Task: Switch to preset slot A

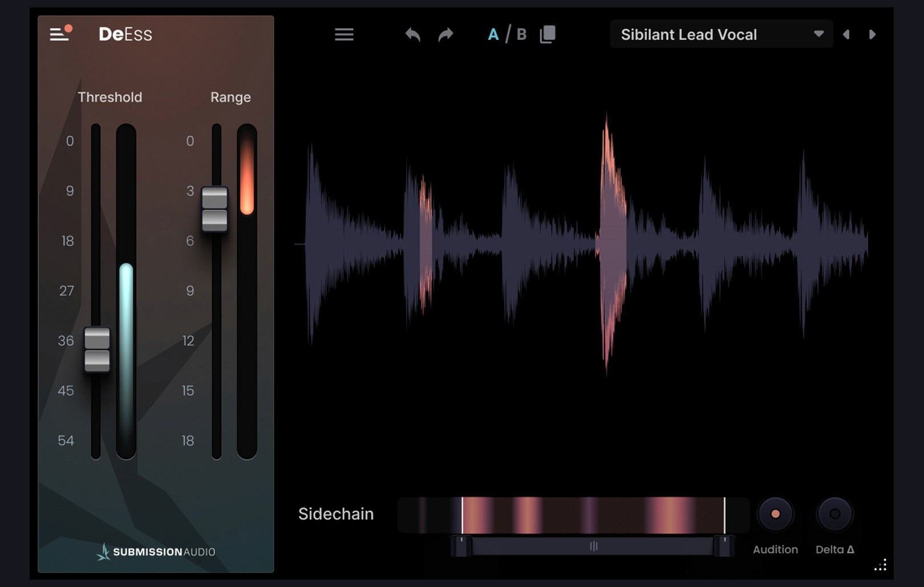Action: (493, 34)
